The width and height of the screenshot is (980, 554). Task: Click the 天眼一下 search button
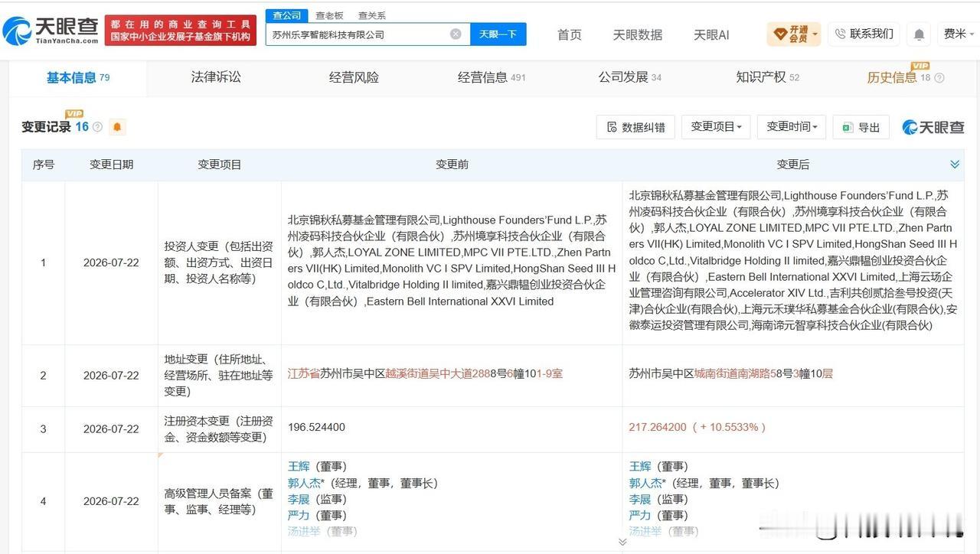(x=498, y=34)
